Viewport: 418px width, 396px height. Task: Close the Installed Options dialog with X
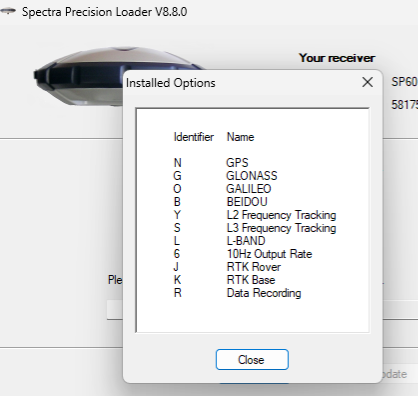click(367, 82)
